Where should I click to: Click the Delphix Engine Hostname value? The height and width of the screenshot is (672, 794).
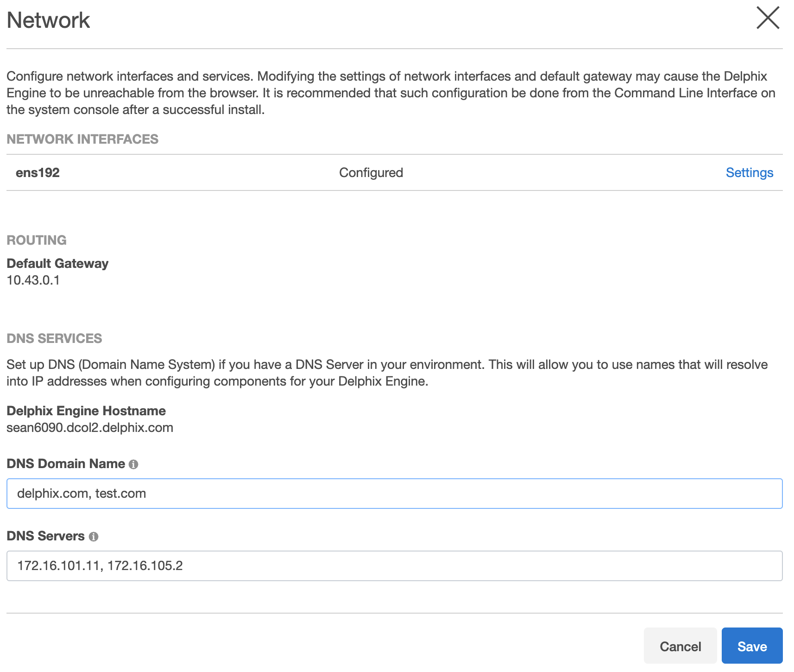(89, 428)
